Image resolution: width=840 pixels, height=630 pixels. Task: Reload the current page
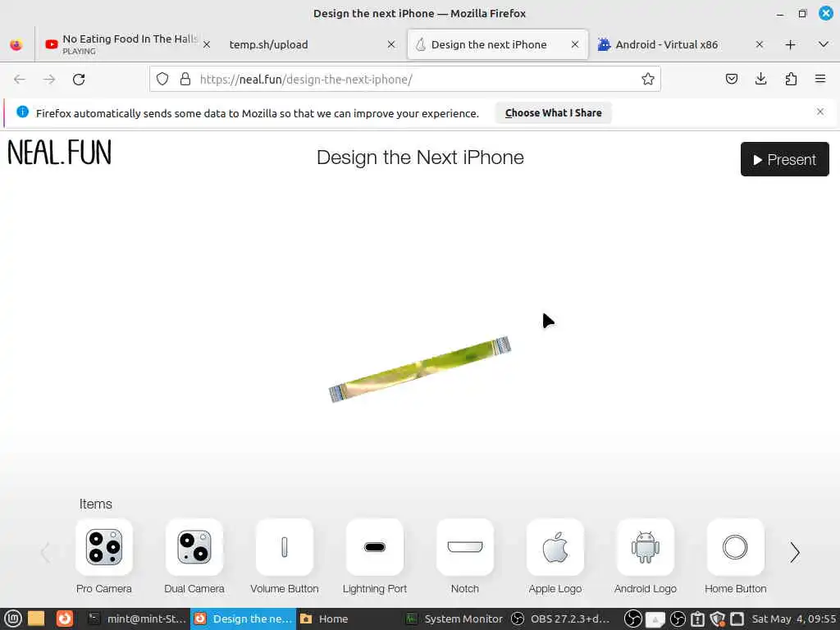tap(79, 80)
